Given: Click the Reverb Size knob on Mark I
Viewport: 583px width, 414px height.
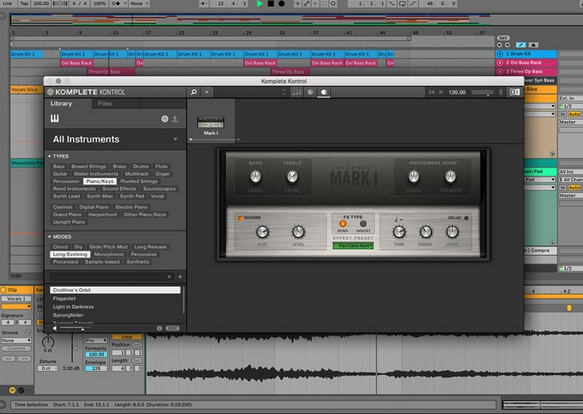Looking at the screenshot, I should 262,232.
